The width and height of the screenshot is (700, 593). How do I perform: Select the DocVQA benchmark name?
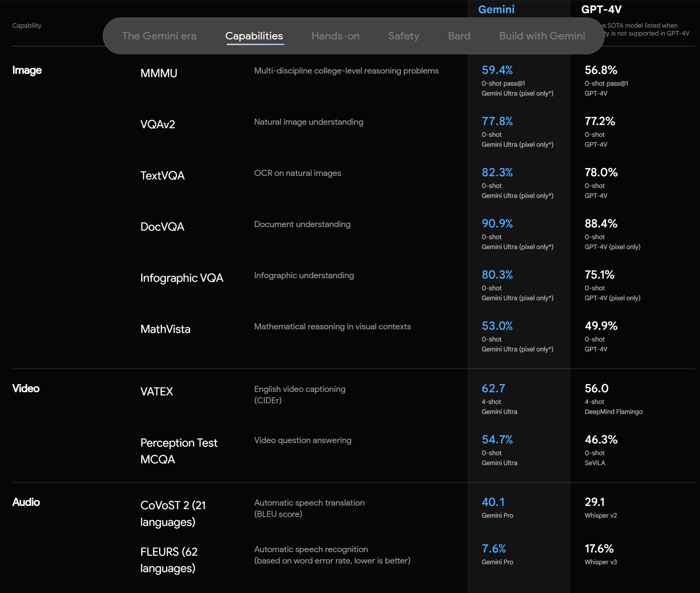tap(162, 227)
